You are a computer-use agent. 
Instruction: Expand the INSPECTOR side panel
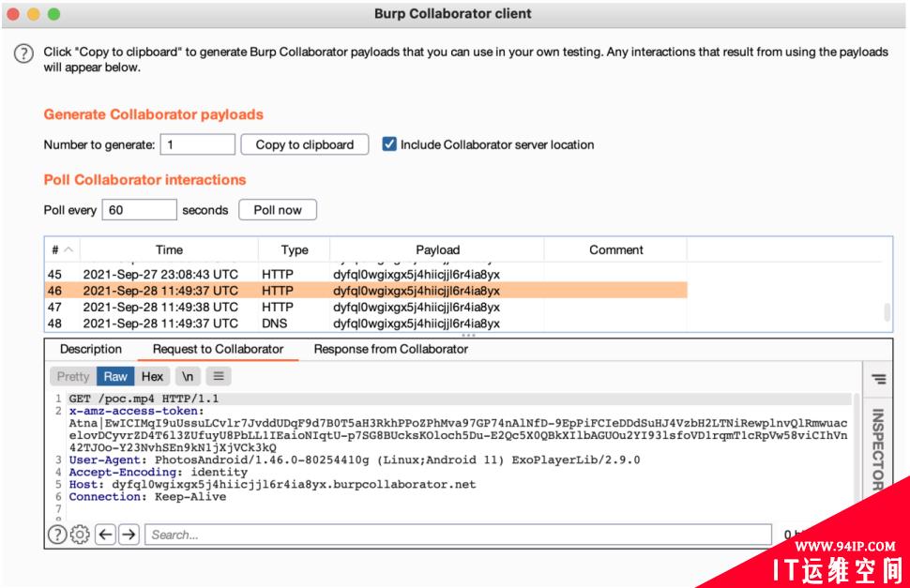coord(879,449)
